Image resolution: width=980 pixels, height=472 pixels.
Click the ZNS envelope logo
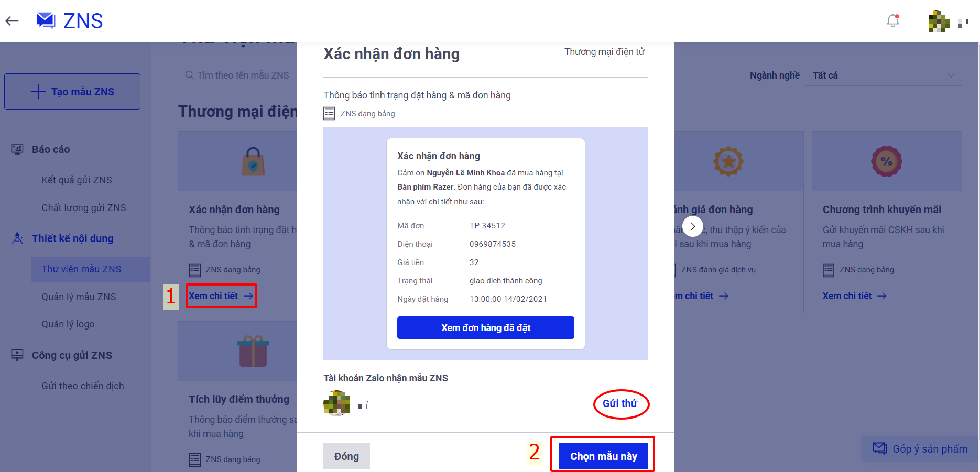click(x=46, y=20)
